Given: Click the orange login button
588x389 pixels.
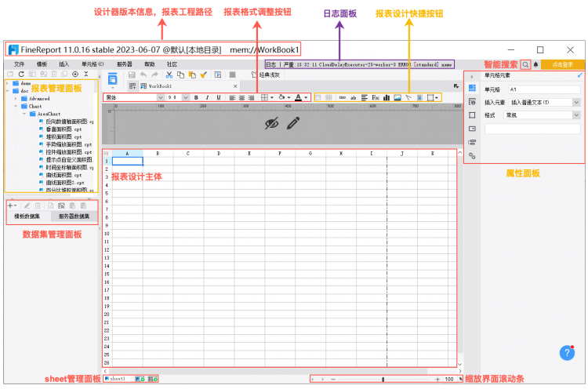Looking at the screenshot, I should point(562,64).
